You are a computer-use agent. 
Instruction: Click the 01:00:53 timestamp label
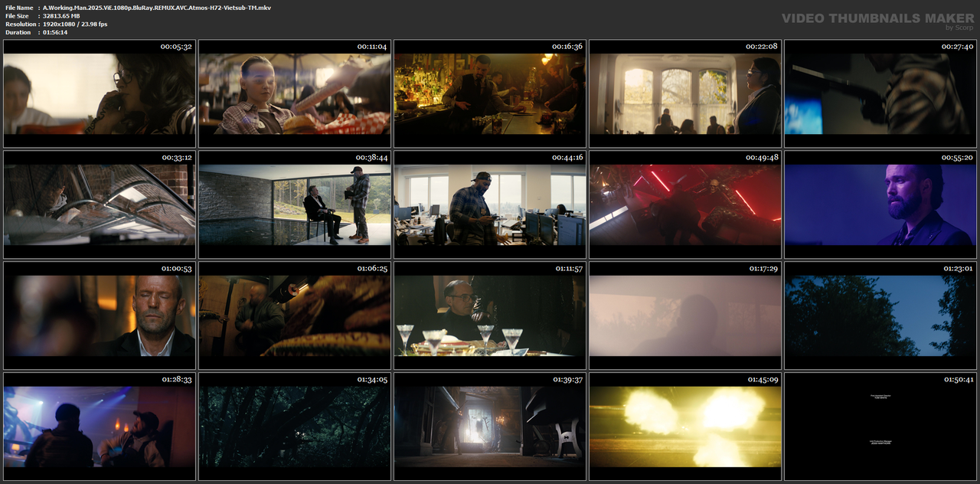click(176, 269)
